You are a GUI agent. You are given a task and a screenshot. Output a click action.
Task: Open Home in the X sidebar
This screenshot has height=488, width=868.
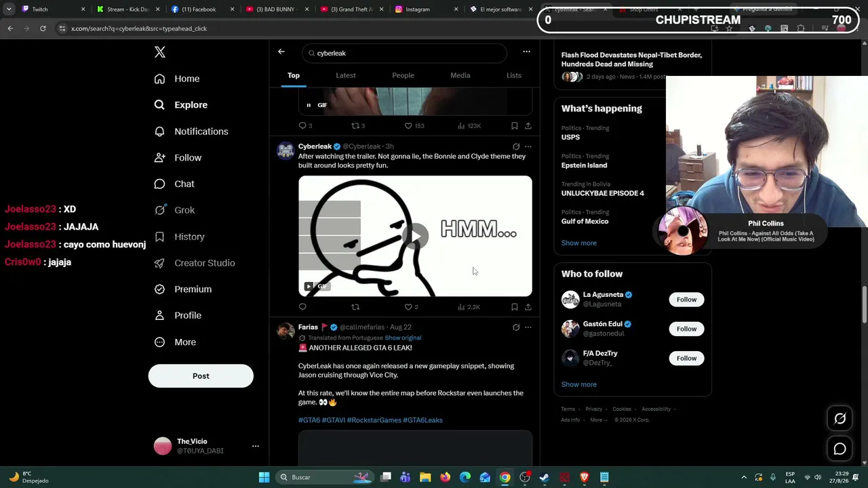click(177, 79)
